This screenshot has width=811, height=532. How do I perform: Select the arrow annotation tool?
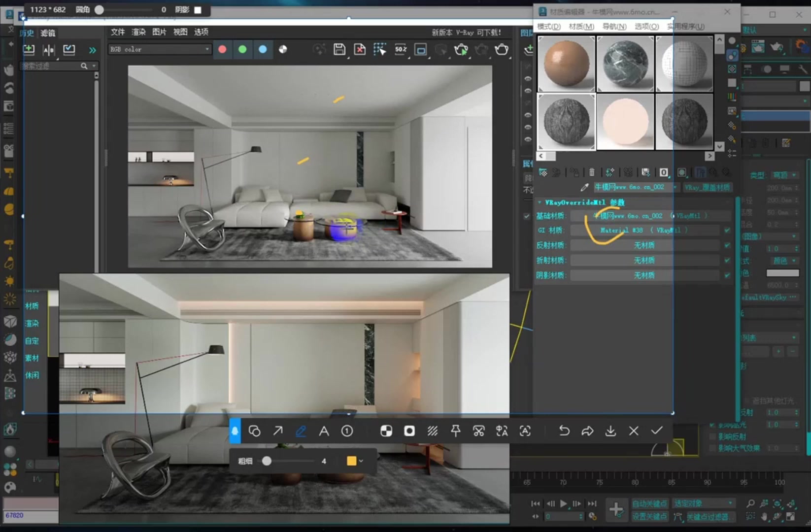[278, 431]
